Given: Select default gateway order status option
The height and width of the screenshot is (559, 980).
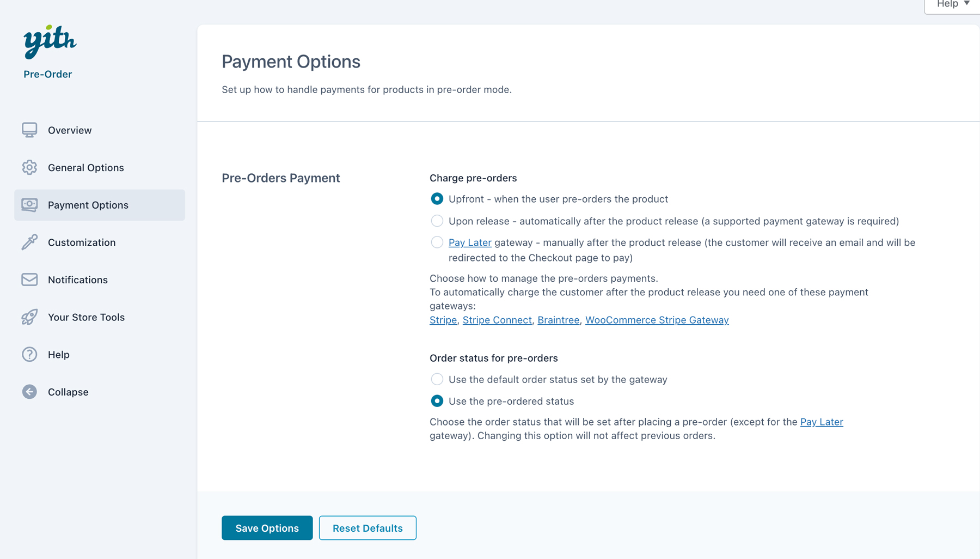Looking at the screenshot, I should (437, 379).
